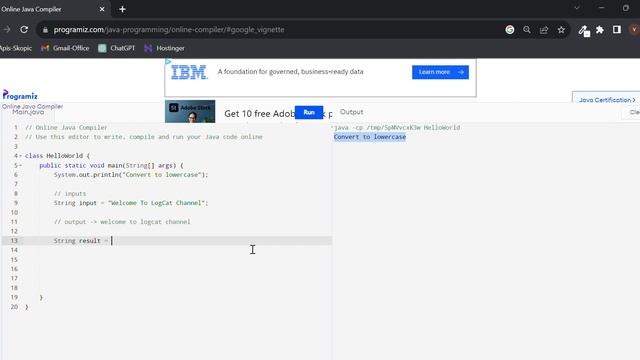
Task: Click the IBM logo in the banner ad
Action: click(189, 73)
